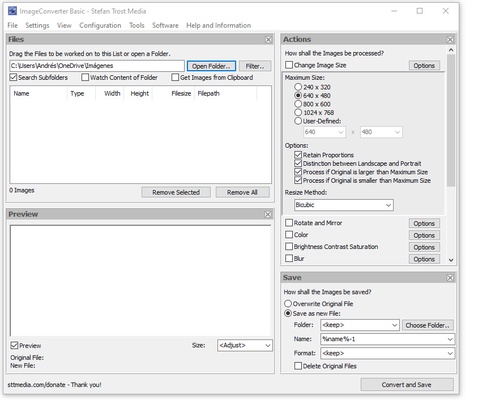Open Options for Blur
Screen dimensions: 478x400
click(x=424, y=259)
